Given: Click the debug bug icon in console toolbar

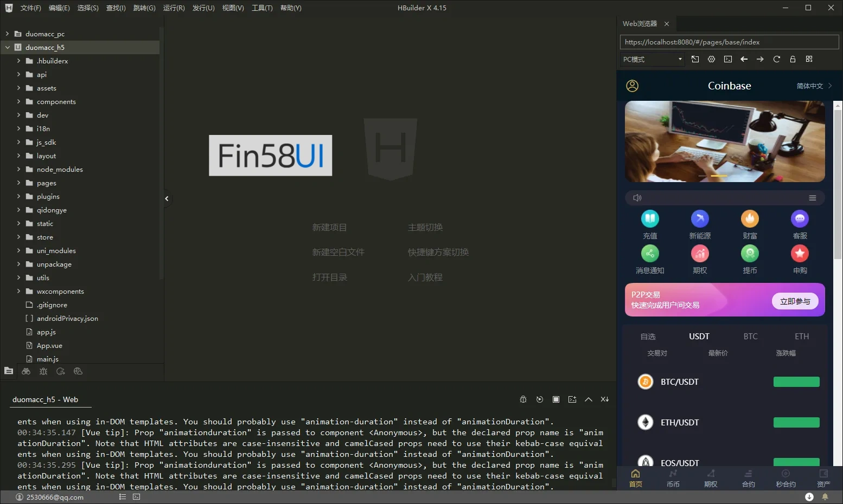Looking at the screenshot, I should (x=523, y=399).
